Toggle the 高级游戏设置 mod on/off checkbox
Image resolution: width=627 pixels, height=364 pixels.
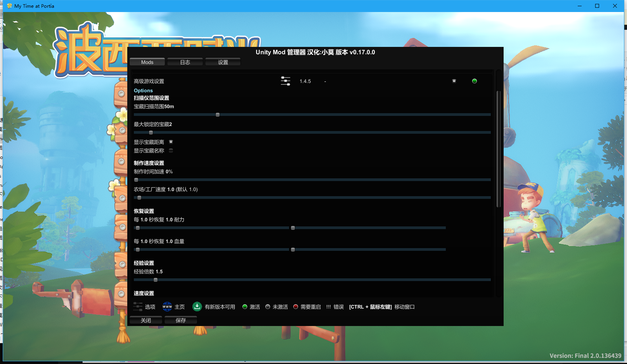coord(454,81)
